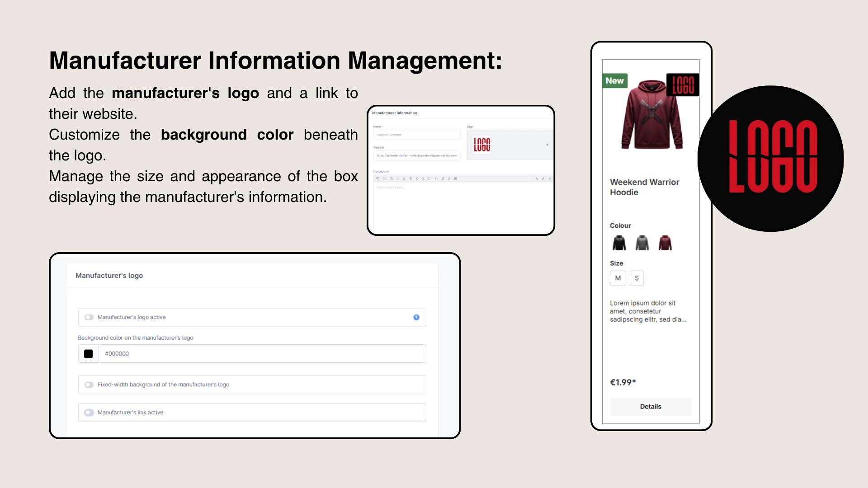Open the text alignment dropdown in the editor
The height and width of the screenshot is (488, 868).
(429, 178)
